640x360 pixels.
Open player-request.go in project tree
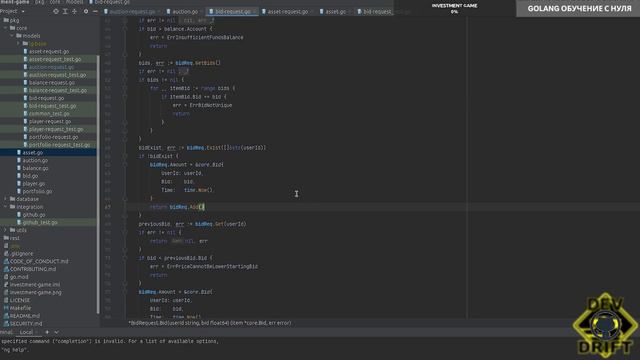pos(50,121)
